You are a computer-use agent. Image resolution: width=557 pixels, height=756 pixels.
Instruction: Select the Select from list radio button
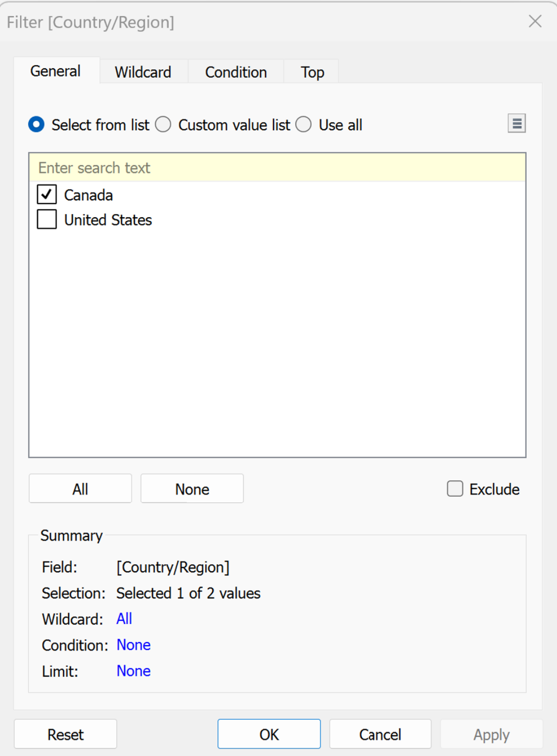(x=36, y=125)
